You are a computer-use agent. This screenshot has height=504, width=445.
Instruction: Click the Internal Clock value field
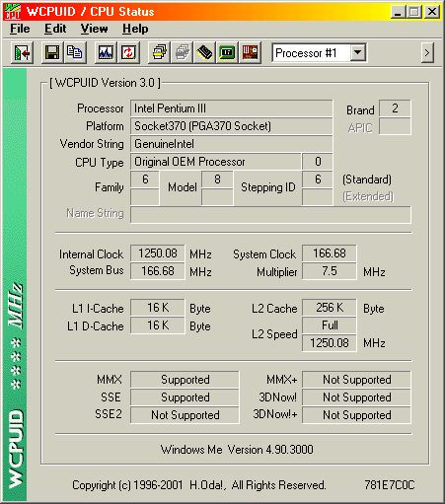pyautogui.click(x=158, y=253)
